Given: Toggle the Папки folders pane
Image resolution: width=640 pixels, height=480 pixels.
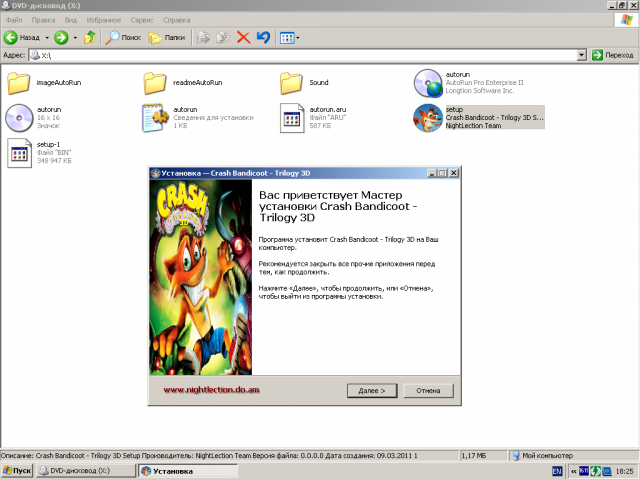Looking at the screenshot, I should pyautogui.click(x=167, y=38).
